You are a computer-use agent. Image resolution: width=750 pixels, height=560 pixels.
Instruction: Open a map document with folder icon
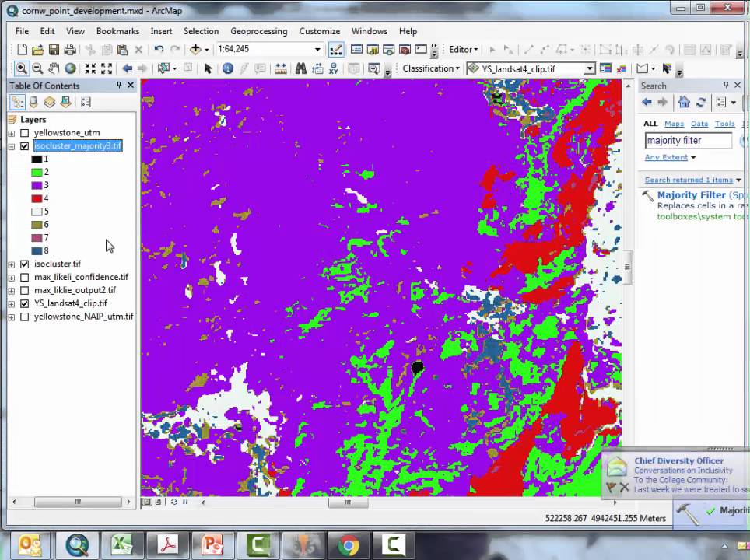[38, 49]
